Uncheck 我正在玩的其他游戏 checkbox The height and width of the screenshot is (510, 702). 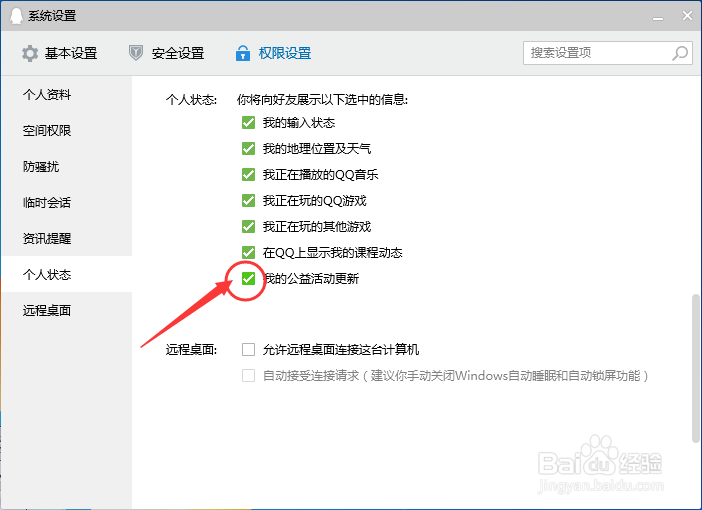click(248, 227)
